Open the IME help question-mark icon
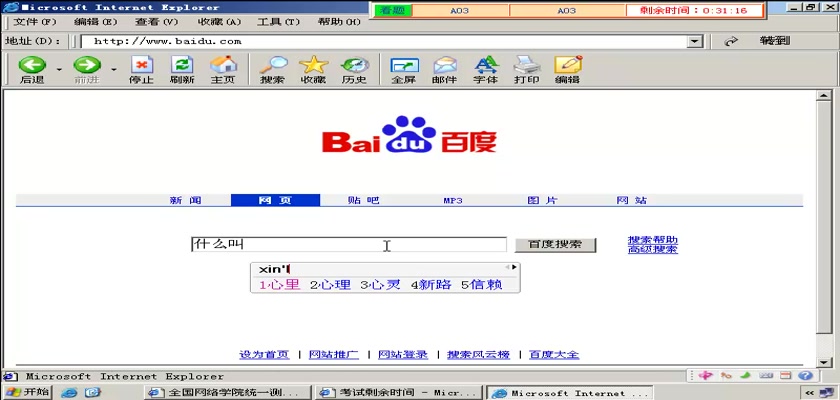This screenshot has height=400, width=840. tap(805, 376)
